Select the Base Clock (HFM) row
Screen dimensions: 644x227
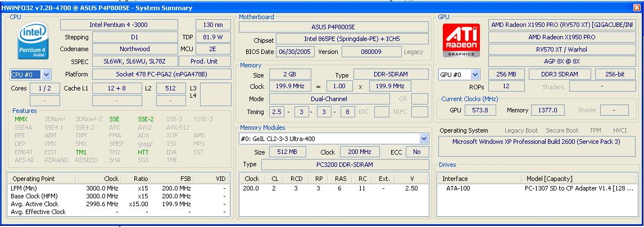pos(119,196)
